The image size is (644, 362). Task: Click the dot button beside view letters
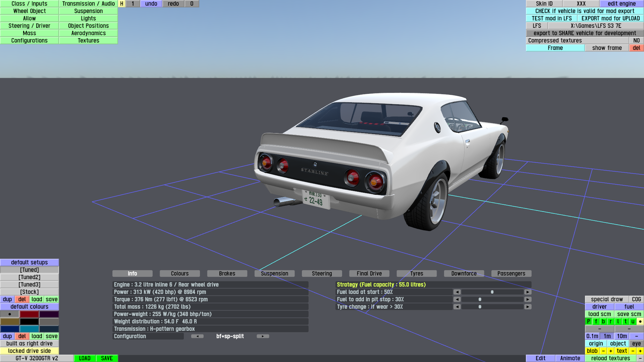click(640, 321)
